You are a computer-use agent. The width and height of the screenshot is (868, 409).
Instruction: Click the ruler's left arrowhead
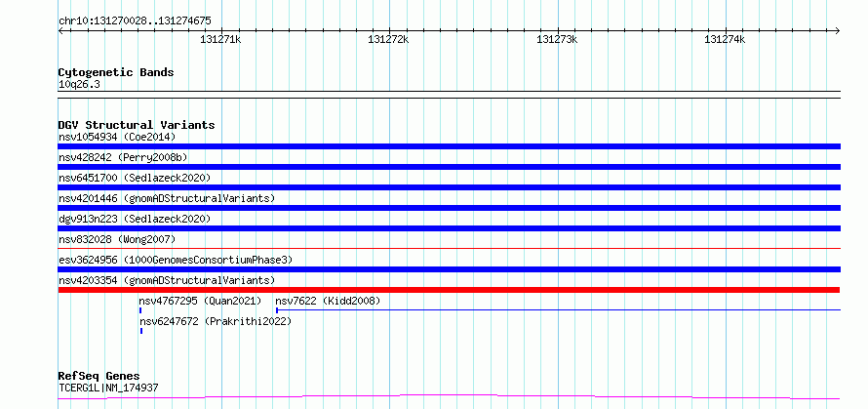tap(60, 30)
